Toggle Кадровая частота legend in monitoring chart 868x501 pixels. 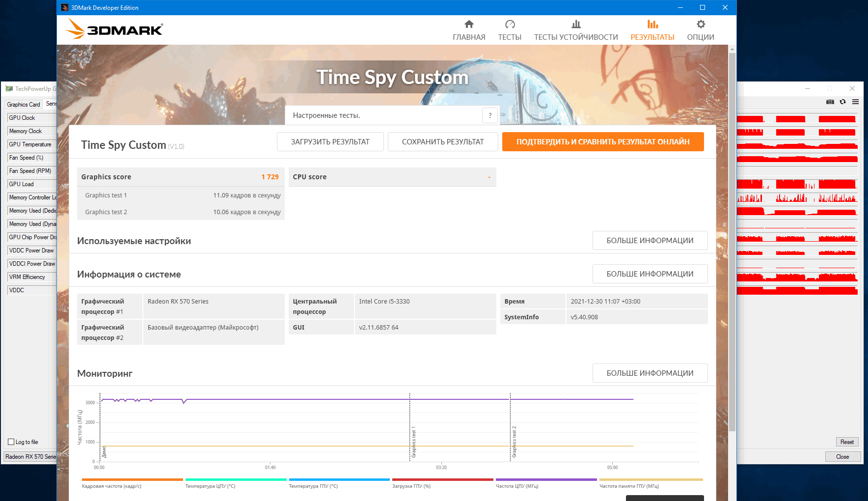tap(132, 483)
